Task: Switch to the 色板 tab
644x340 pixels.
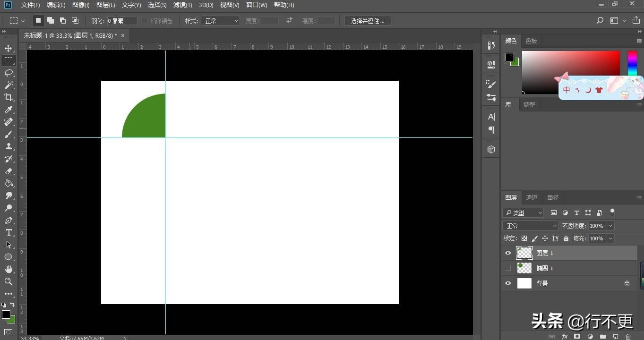Action: (x=531, y=41)
